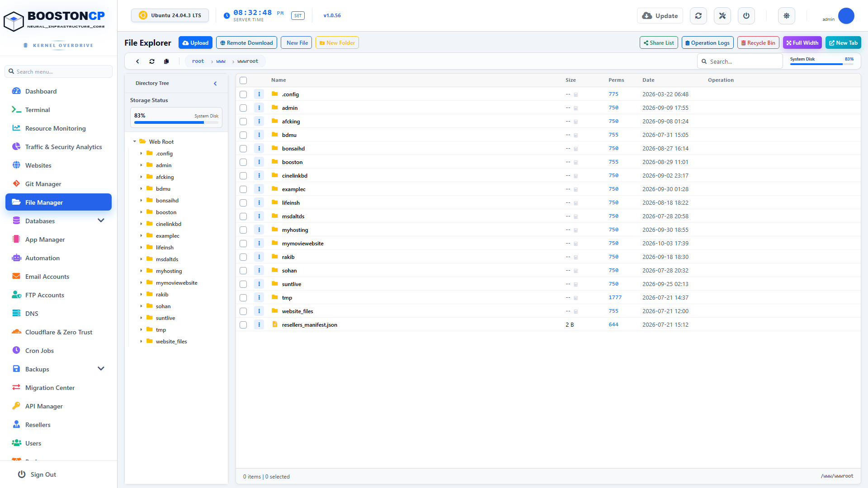
Task: Open the three-dot menu for admin row
Action: tap(259, 108)
